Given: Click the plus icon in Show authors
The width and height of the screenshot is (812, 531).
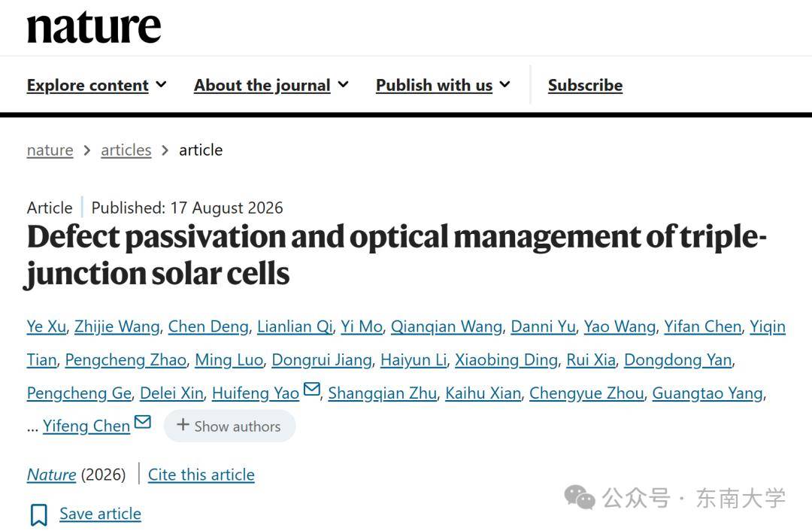Looking at the screenshot, I should 182,425.
